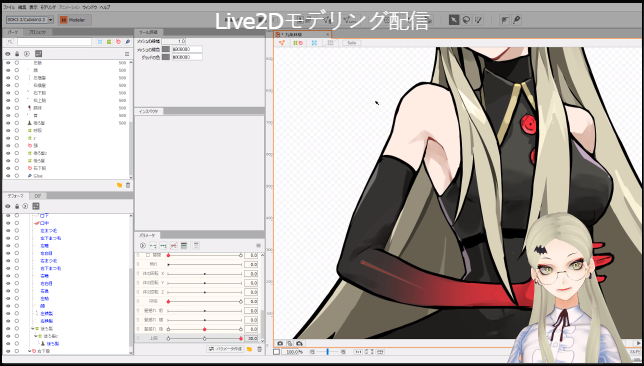Filter parts by green warp deformer icon
Viewport: 644px width, 366px height.
point(109,42)
